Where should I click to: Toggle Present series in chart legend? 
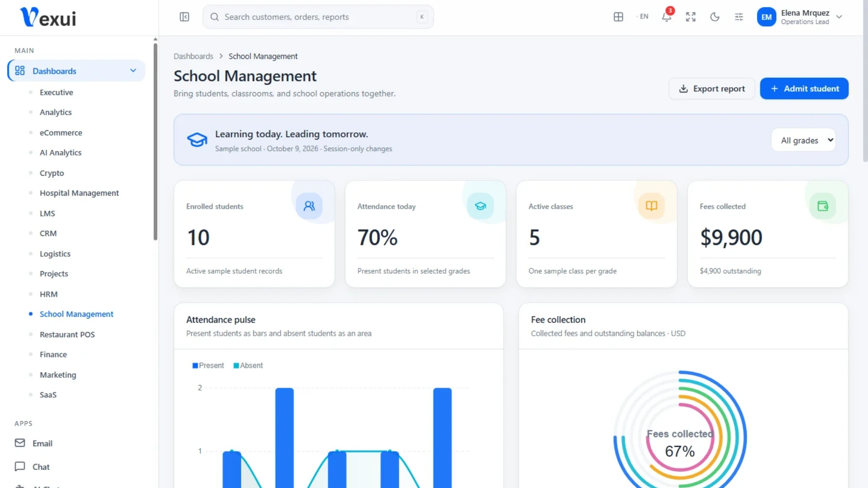coord(208,366)
